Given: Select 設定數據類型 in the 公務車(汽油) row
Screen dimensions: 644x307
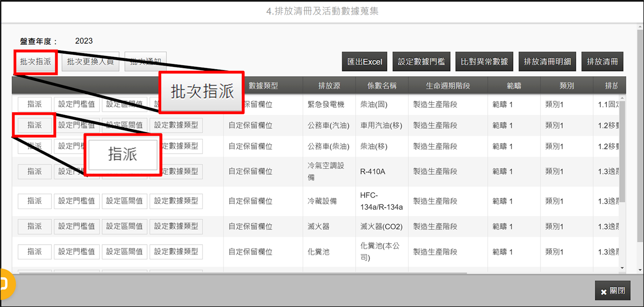Looking at the screenshot, I should coord(176,125).
